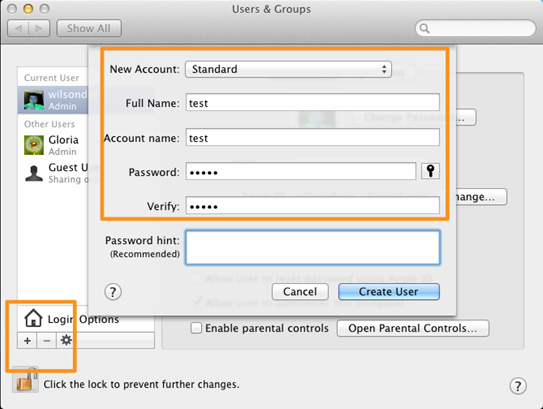
Task: Open the Users & Groups window help button
Action: (x=518, y=386)
